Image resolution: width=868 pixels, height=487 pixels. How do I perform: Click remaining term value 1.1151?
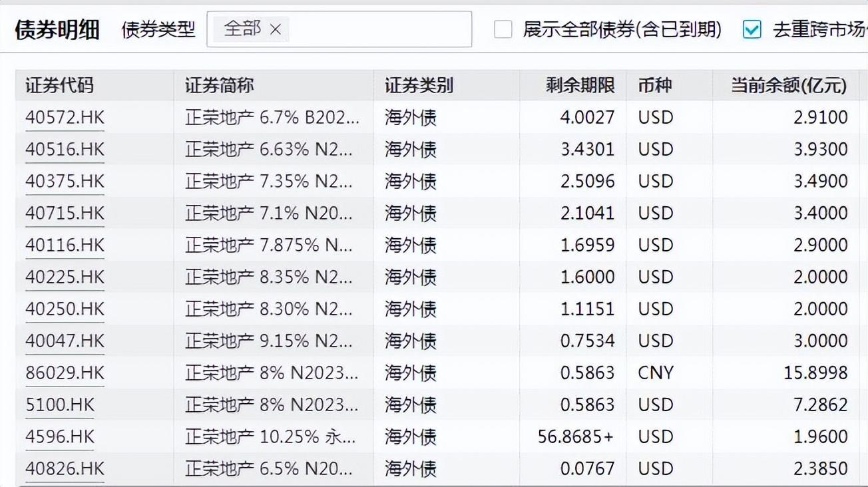(x=588, y=309)
